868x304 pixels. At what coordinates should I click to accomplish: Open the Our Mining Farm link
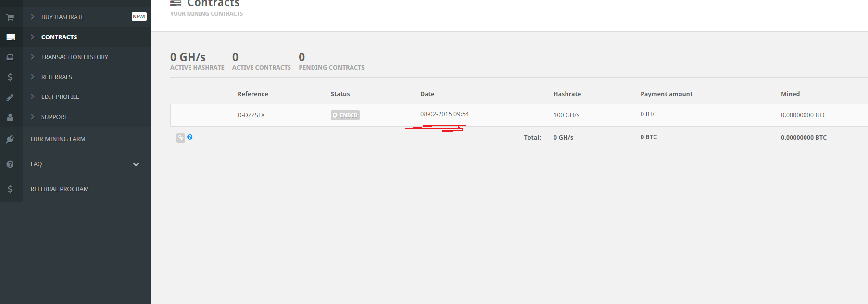(58, 139)
